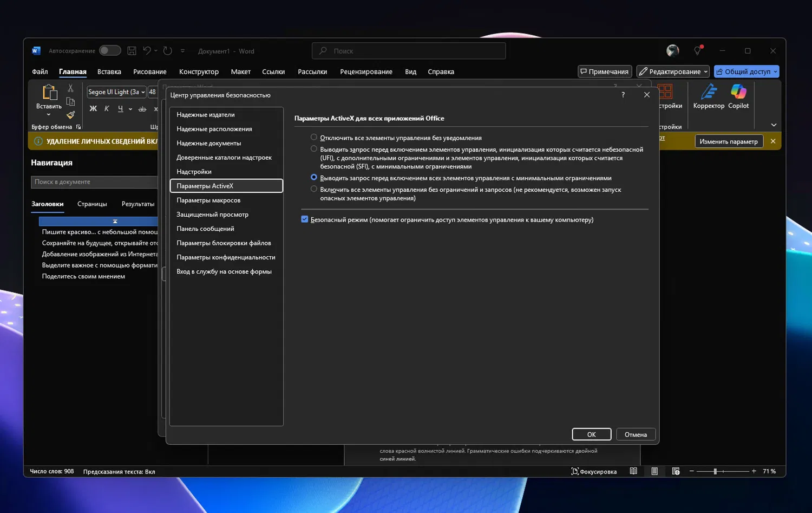This screenshot has width=812, height=513.
Task: Open the Файл menu tab
Action: (x=40, y=72)
